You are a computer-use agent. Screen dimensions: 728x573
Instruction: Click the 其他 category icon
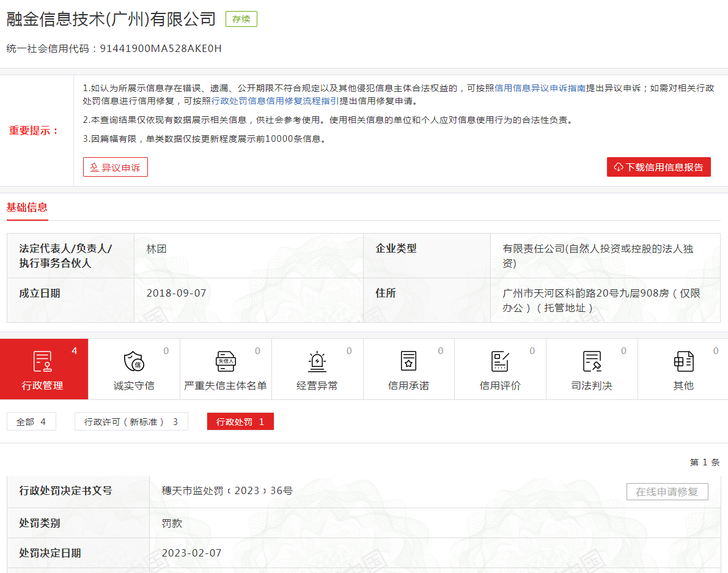[683, 362]
